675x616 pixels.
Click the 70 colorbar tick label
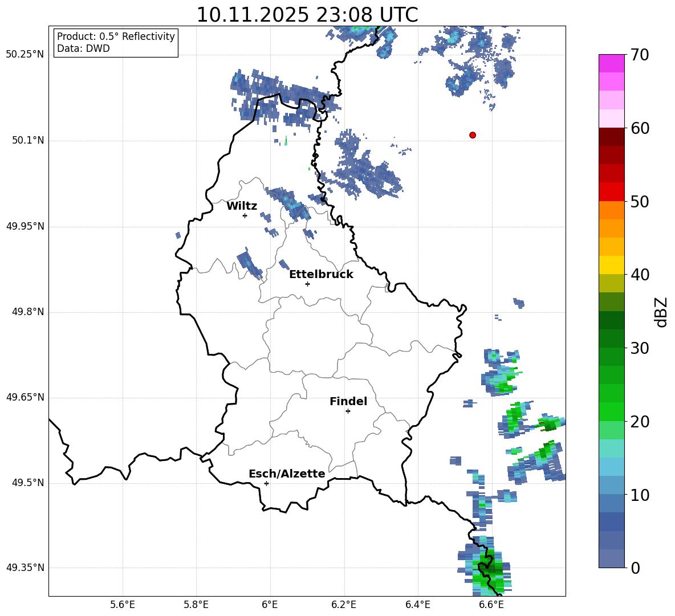pos(640,55)
